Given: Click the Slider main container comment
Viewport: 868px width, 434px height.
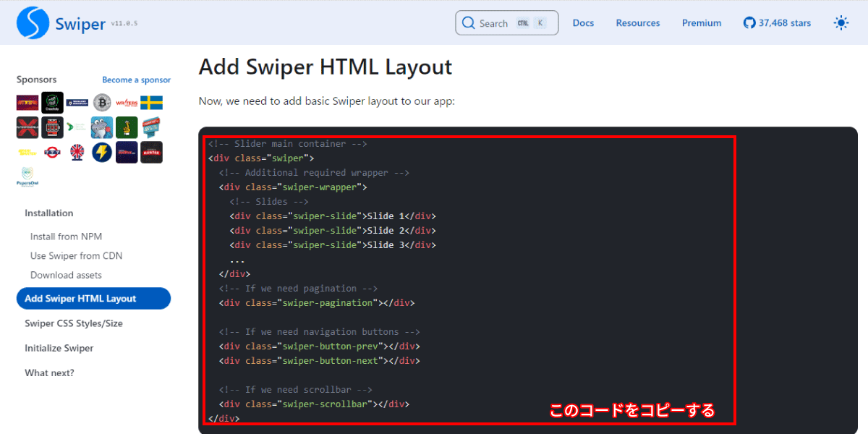Looking at the screenshot, I should point(288,144).
